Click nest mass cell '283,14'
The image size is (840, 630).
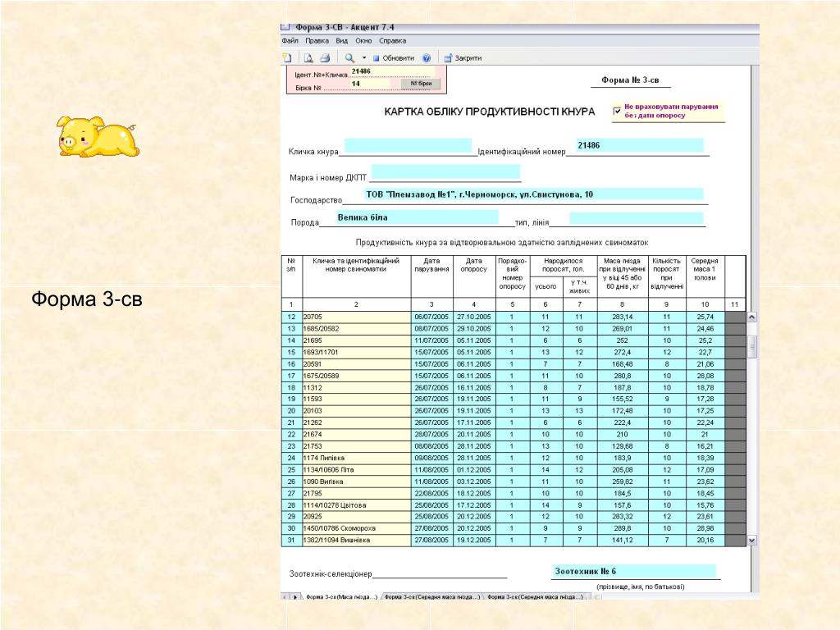623,317
